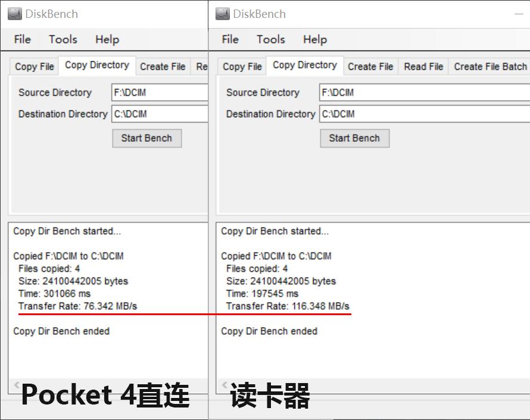Click scroll-left arrow in left output log
530x420 pixels.
[17, 385]
